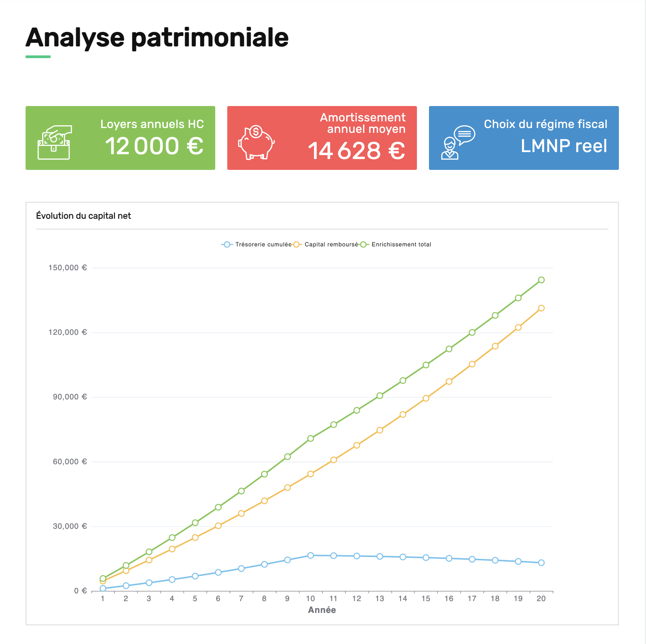Viewport: 646px width, 644px height.
Task: Toggle the Trésorerie cumulée series visibility
Action: [x=264, y=245]
